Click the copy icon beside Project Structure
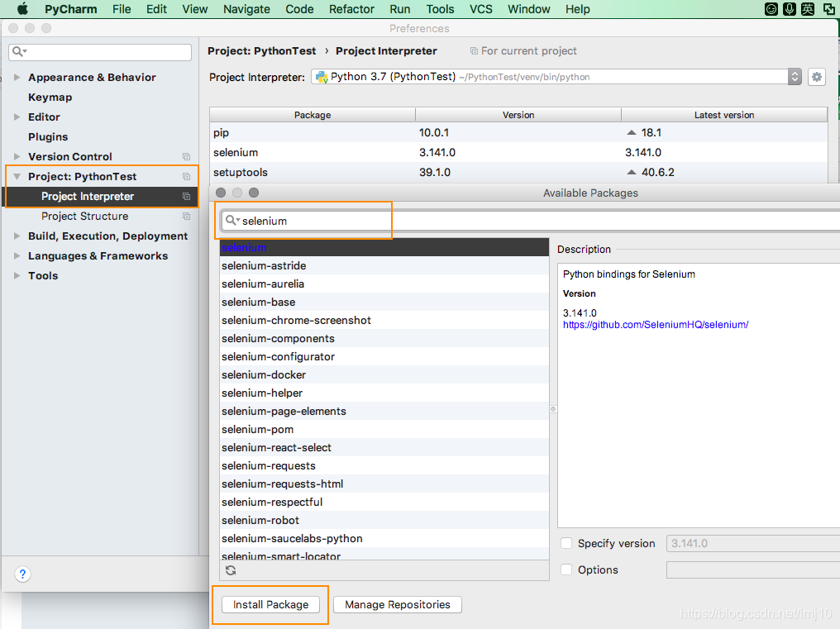This screenshot has height=629, width=840. [186, 217]
